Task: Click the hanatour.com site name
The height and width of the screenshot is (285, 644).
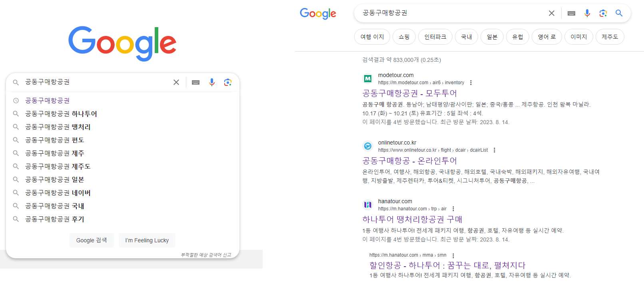Action: click(x=395, y=201)
